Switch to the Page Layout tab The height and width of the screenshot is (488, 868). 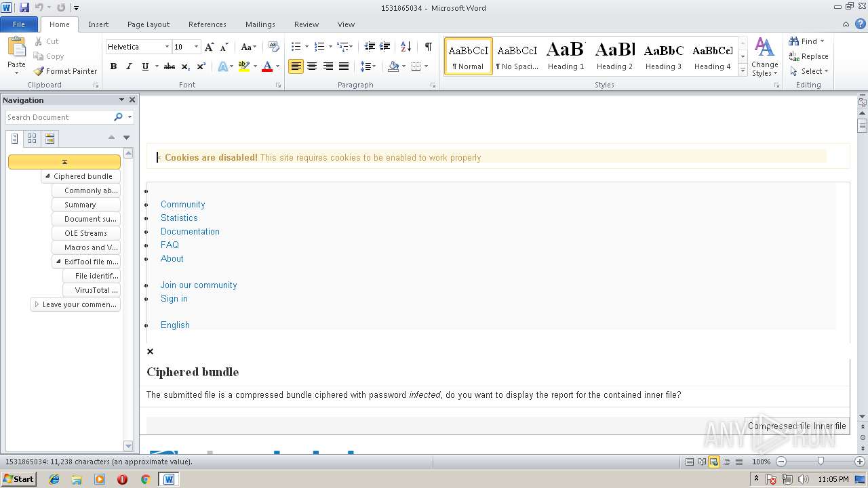coord(149,24)
